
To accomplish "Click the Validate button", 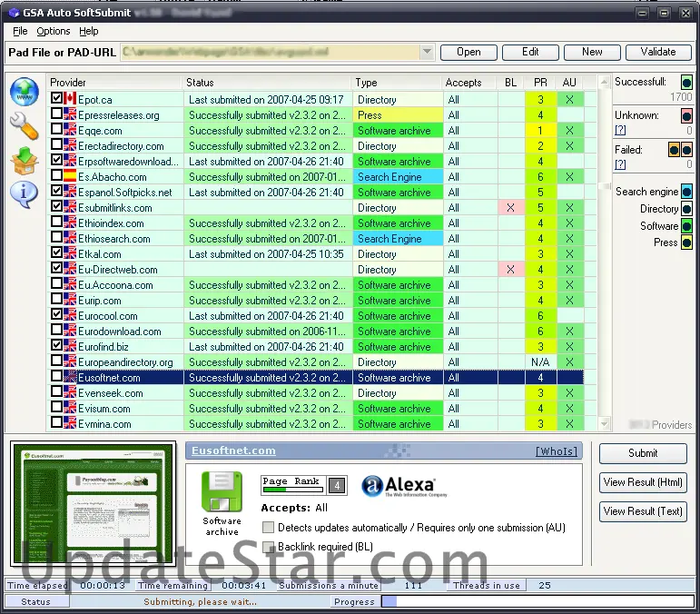I will (658, 53).
